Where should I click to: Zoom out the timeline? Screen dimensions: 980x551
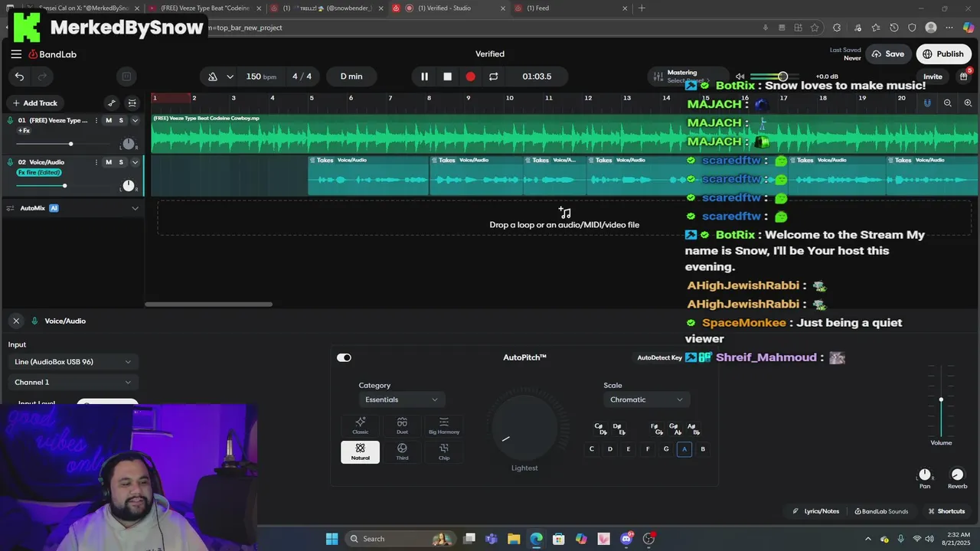[948, 103]
